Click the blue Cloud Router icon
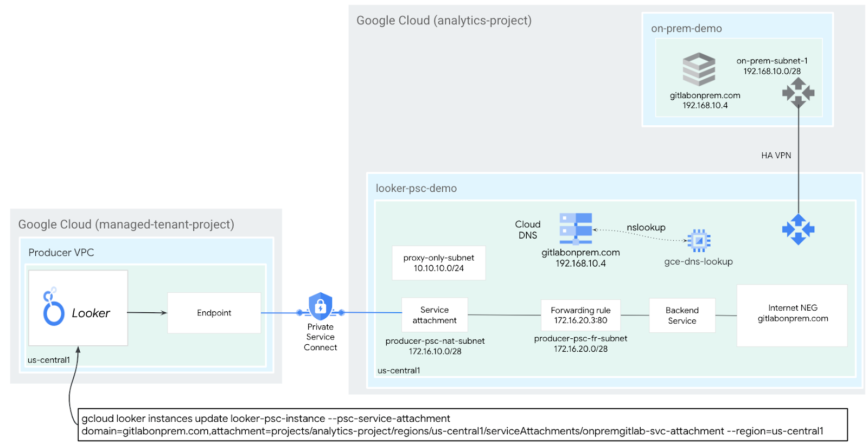 pos(798,229)
